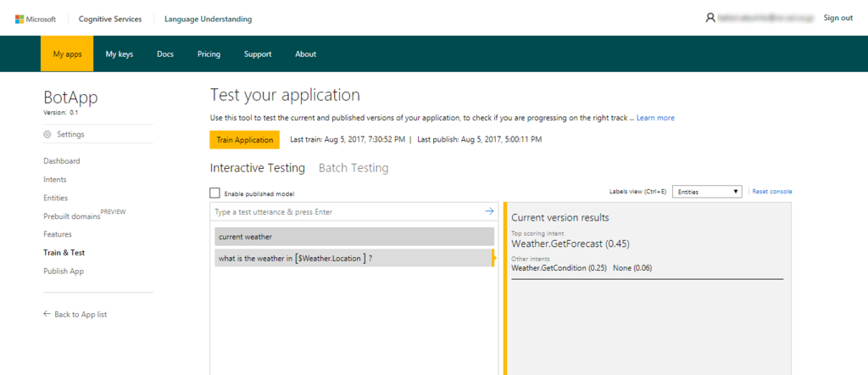Open Features in the sidebar
This screenshot has width=868, height=375.
(58, 234)
